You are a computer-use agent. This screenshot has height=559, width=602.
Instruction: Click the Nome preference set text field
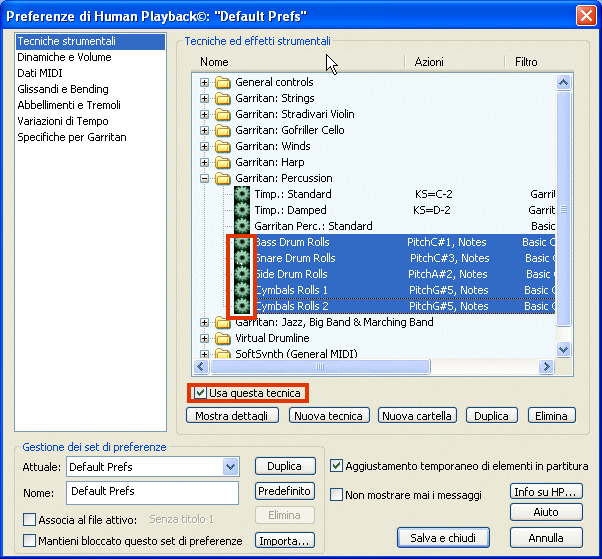tap(152, 492)
